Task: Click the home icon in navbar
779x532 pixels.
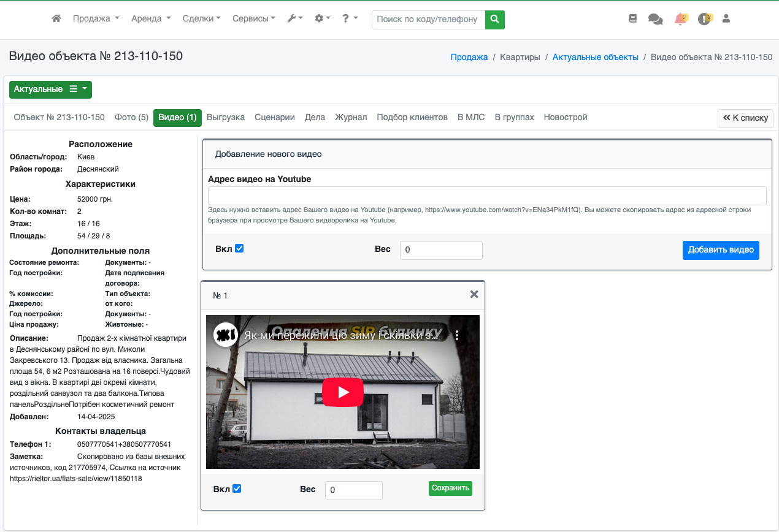Action: tap(56, 19)
